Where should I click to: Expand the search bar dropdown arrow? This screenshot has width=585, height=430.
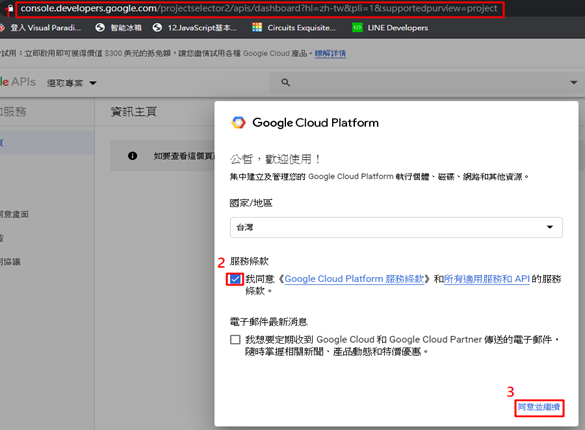click(x=573, y=82)
